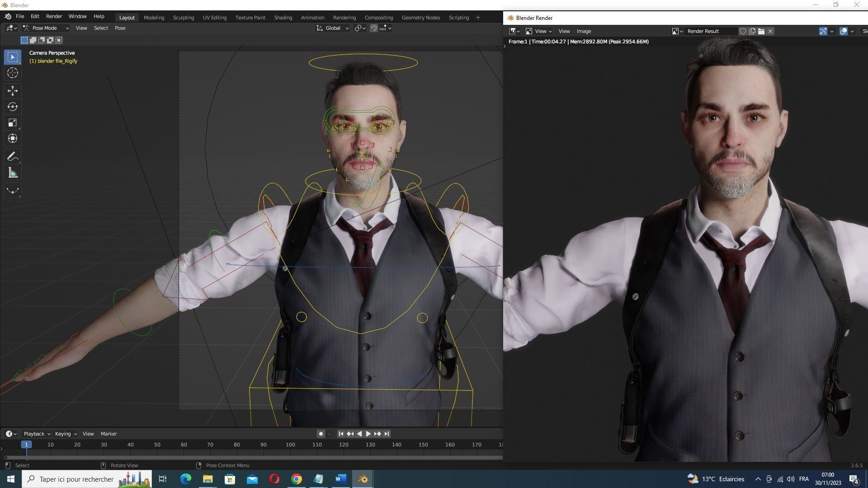This screenshot has height=488, width=868.
Task: Play animation in reverse
Action: tap(359, 434)
